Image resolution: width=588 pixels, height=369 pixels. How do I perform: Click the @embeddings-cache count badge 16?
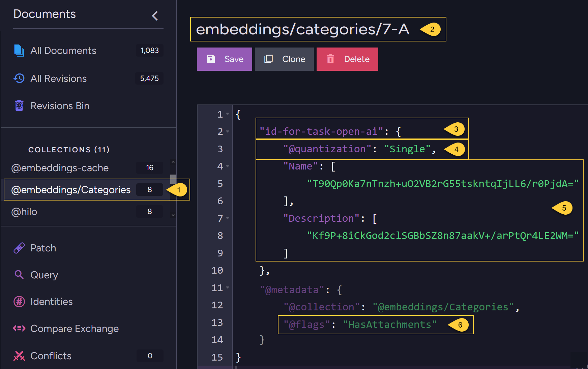tap(150, 168)
